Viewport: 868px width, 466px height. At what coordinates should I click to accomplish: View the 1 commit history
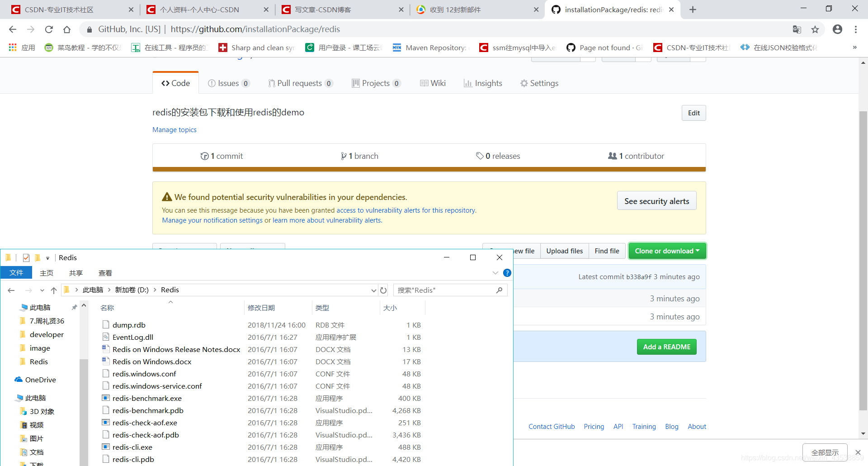point(222,156)
